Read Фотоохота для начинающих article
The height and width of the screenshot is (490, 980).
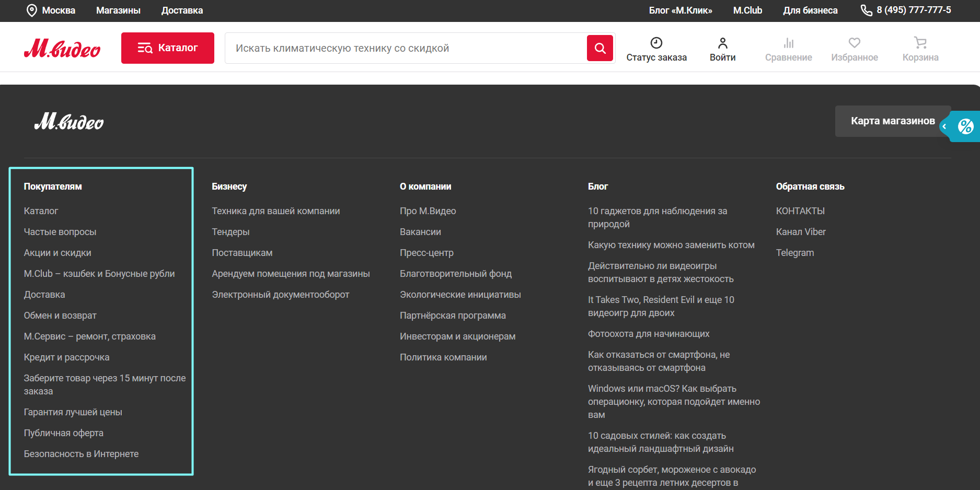pyautogui.click(x=649, y=334)
